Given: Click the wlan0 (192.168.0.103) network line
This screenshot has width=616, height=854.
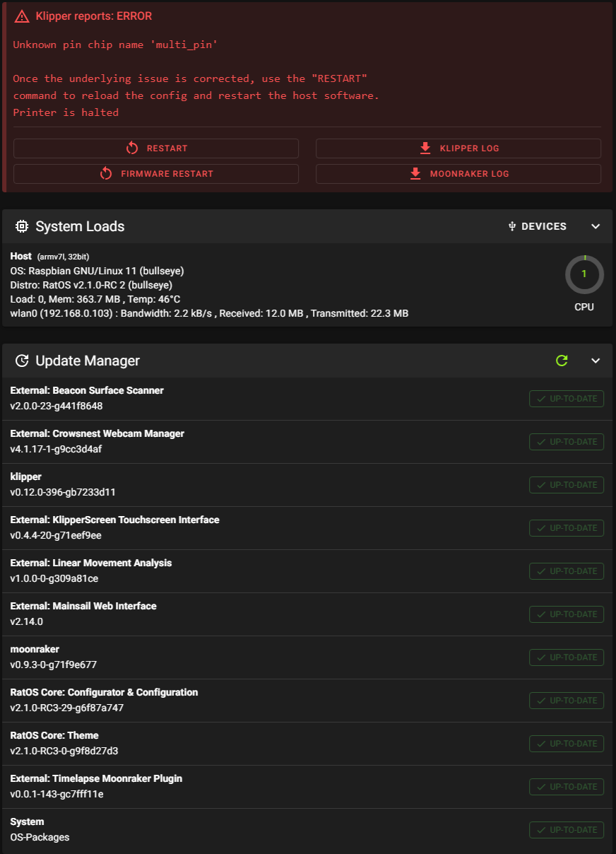Looking at the screenshot, I should [209, 313].
